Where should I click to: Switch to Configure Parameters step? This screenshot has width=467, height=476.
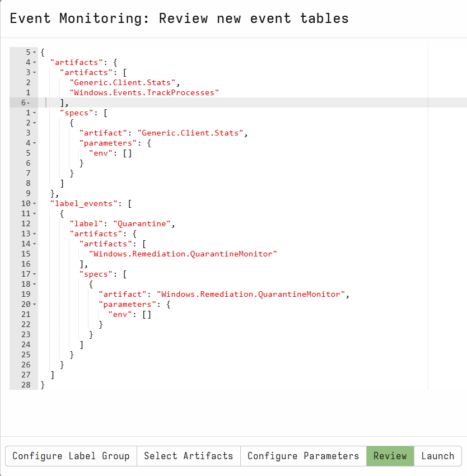(x=303, y=456)
